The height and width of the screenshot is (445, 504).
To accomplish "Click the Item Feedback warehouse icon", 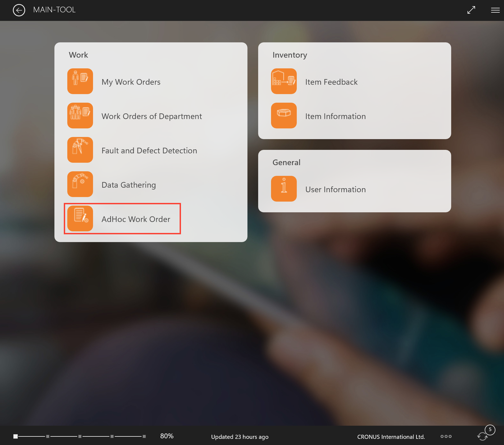I will click(284, 81).
